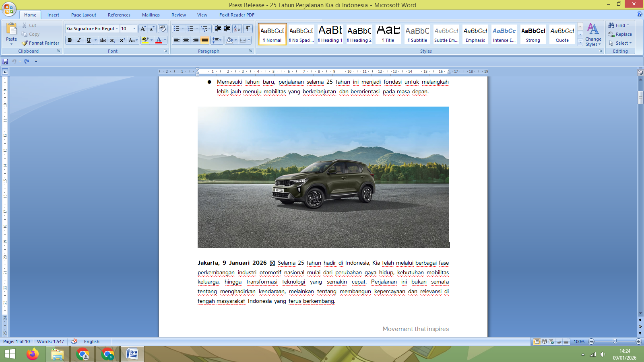
Task: Click the volume speaker tray icon
Action: coord(603,354)
